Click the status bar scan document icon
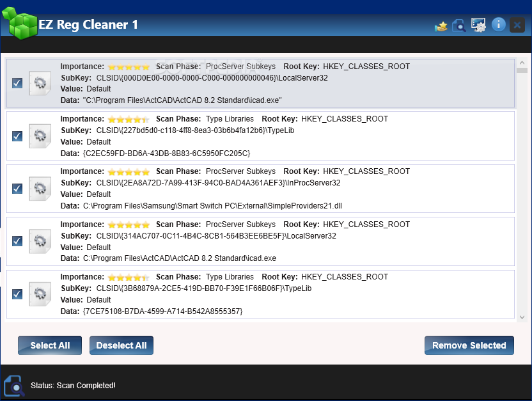532x401 pixels. [14, 386]
